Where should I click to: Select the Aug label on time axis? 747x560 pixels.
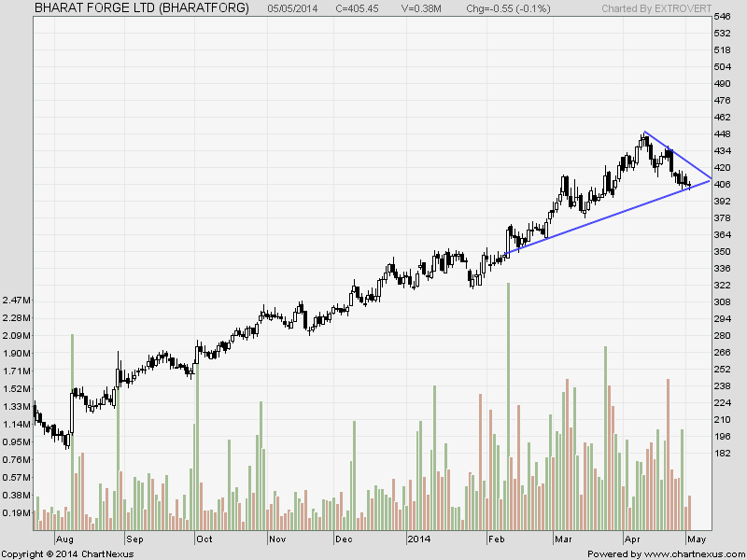[x=63, y=539]
